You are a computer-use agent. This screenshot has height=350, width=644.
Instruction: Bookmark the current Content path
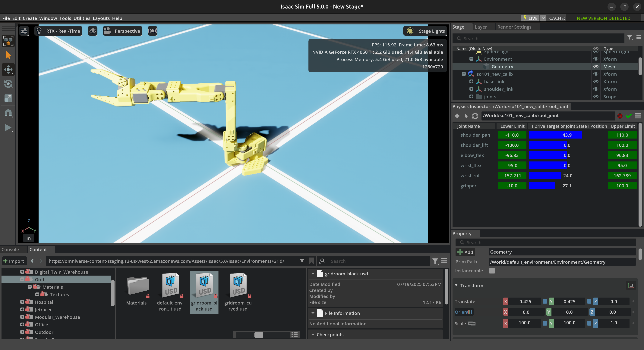[311, 261]
